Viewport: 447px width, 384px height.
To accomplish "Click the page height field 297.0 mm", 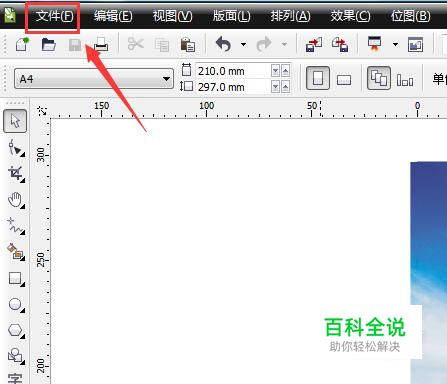I will pos(233,87).
